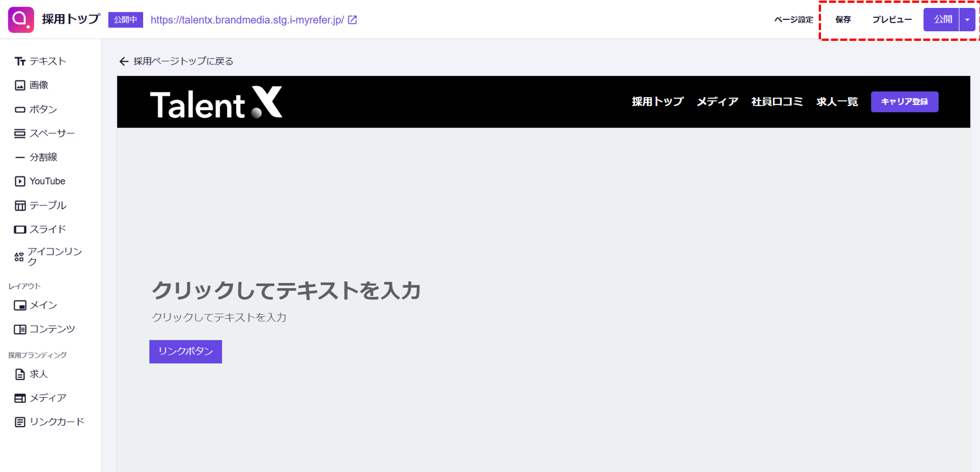
Task: Insert a Spacer element
Action: click(x=20, y=133)
